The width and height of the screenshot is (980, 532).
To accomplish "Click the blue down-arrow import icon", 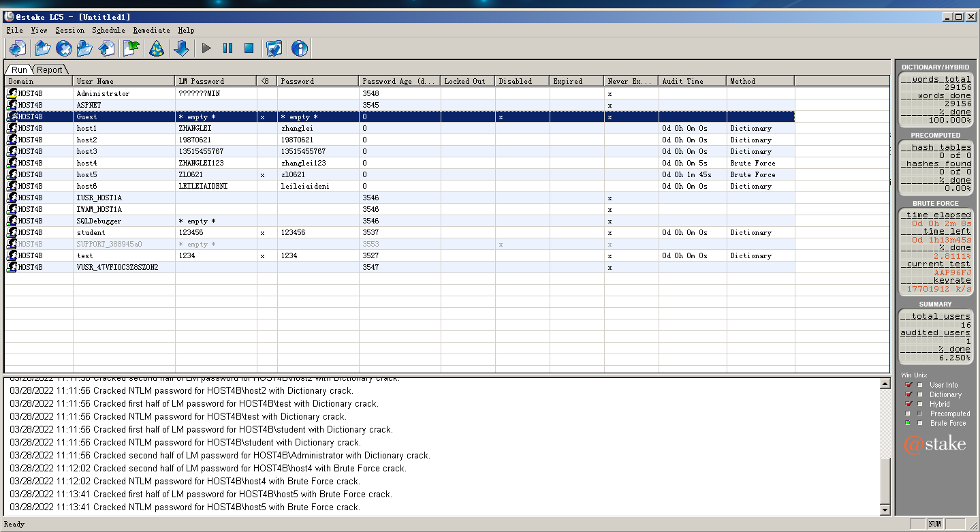I will click(181, 48).
